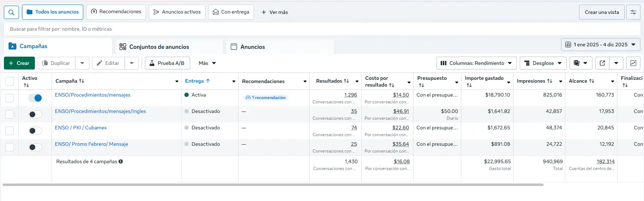
Task: Check the select-all campaigns checkbox
Action: [x=10, y=81]
